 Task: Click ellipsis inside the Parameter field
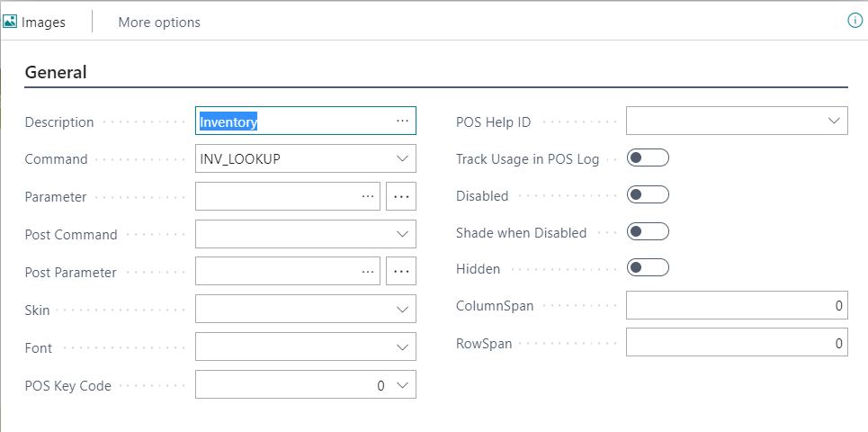tap(367, 196)
